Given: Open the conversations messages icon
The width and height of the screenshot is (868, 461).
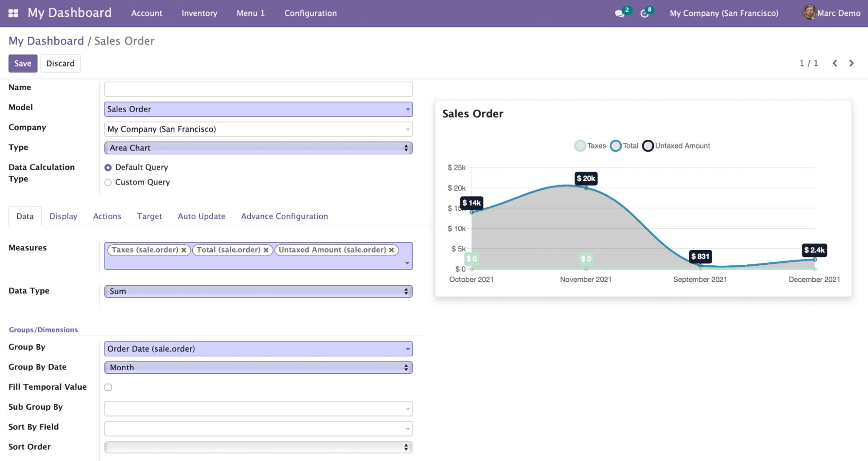Looking at the screenshot, I should 620,13.
